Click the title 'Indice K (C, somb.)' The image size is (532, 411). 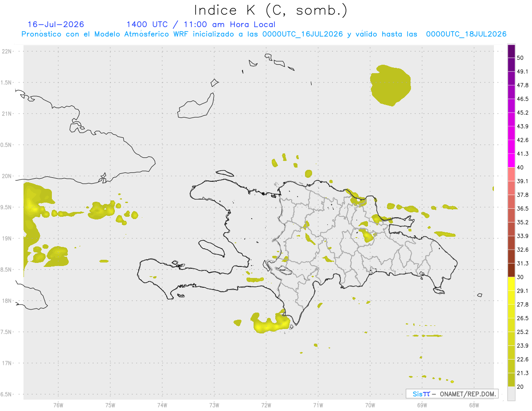[270, 10]
